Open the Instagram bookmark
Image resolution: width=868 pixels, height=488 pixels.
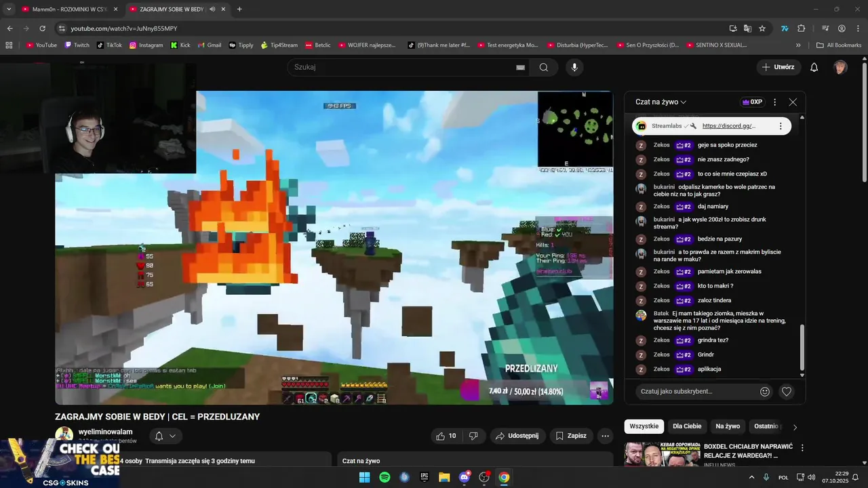click(146, 45)
